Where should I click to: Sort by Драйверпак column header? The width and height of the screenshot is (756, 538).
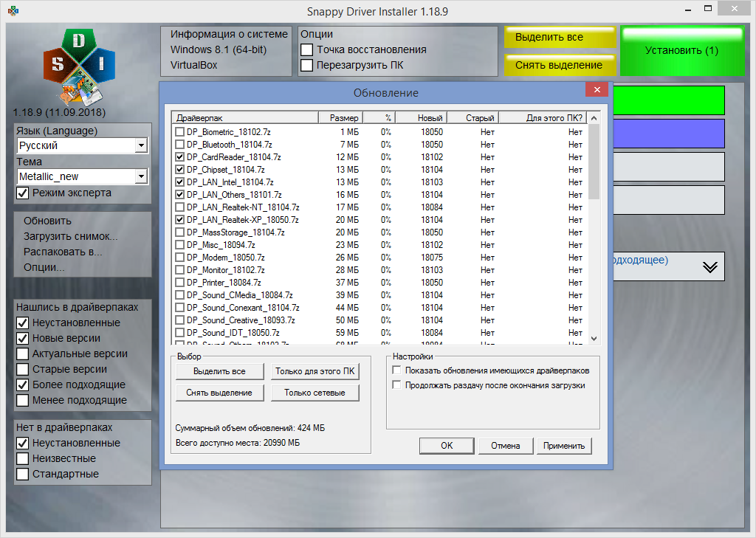tap(245, 117)
